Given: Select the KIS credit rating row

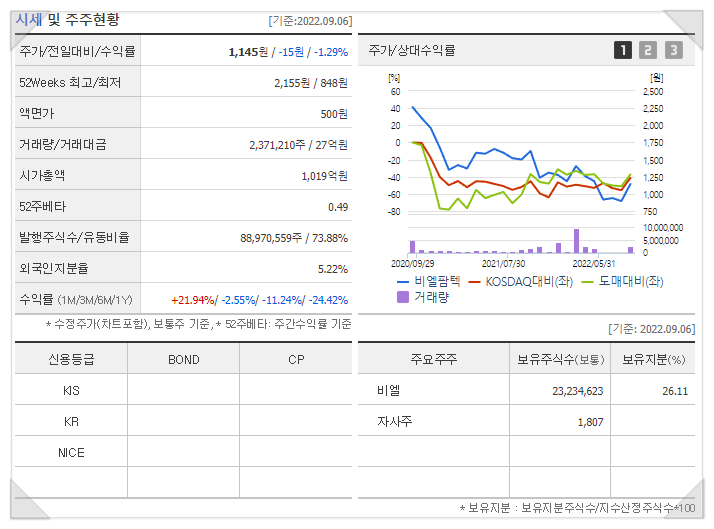Looking at the screenshot, I should pyautogui.click(x=71, y=391).
